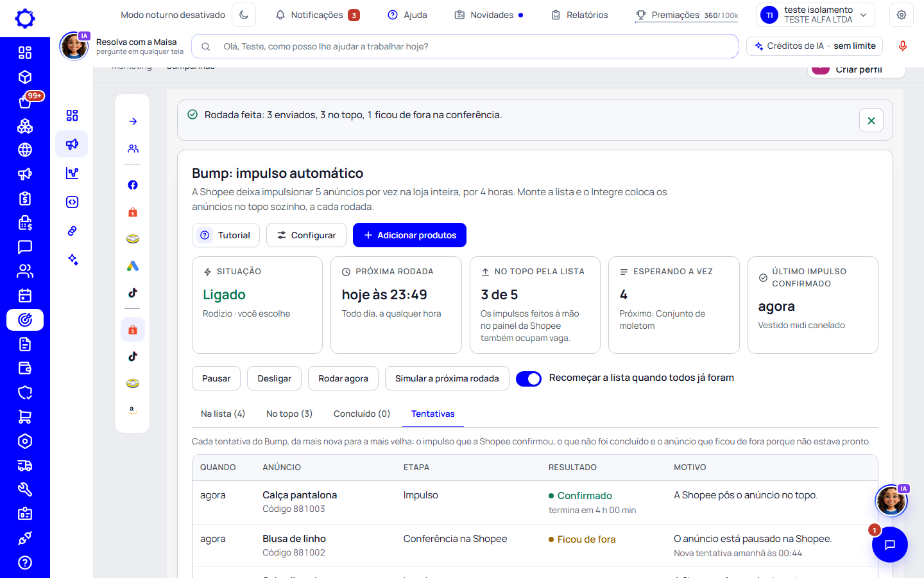Toggle night mode moon icon

[244, 15]
